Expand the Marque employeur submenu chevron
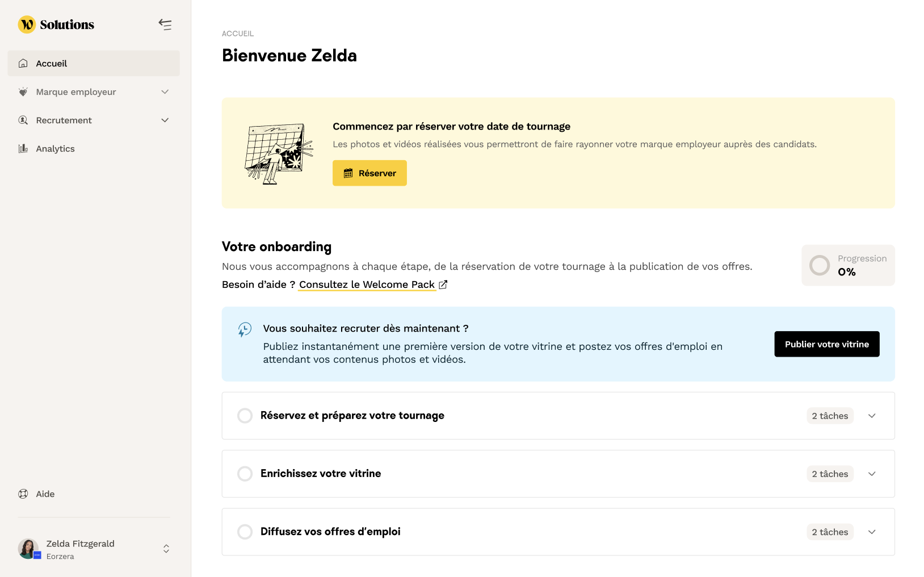This screenshot has height=577, width=924. click(x=165, y=91)
